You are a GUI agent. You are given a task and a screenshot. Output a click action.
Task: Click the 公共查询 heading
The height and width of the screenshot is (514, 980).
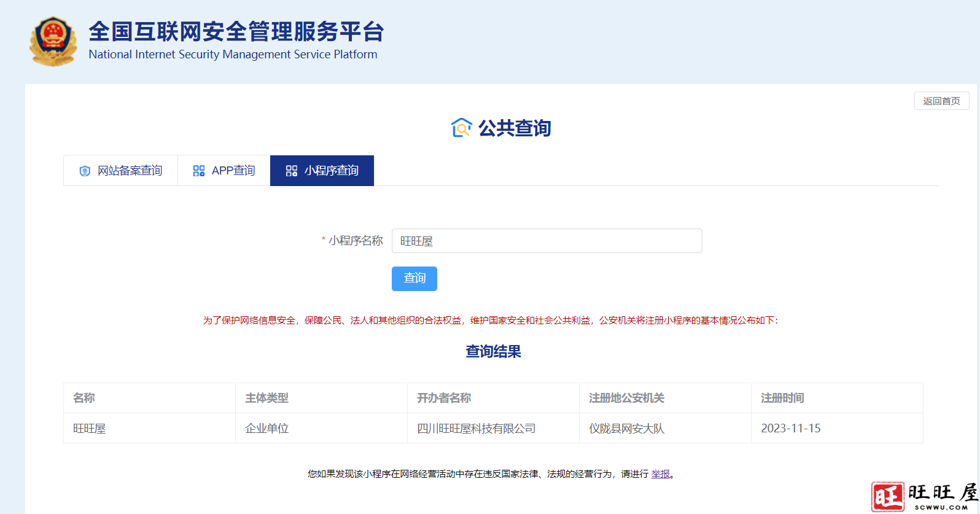pos(515,128)
